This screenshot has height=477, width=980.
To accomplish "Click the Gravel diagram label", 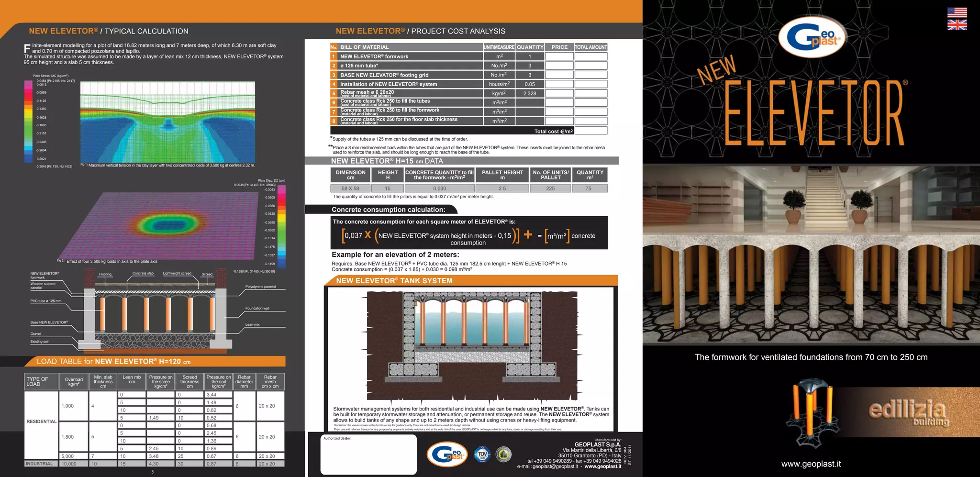I will 35,334.
